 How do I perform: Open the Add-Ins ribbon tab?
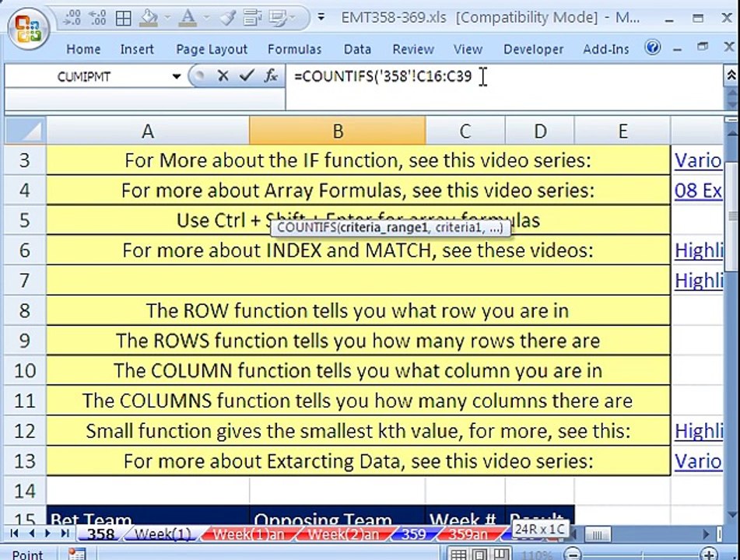(x=606, y=49)
